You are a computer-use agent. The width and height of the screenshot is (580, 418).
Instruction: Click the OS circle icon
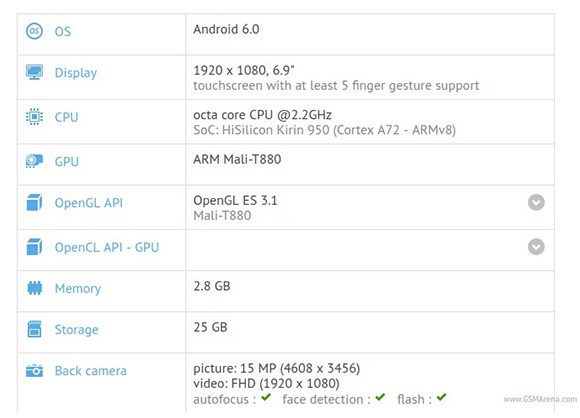click(x=34, y=31)
